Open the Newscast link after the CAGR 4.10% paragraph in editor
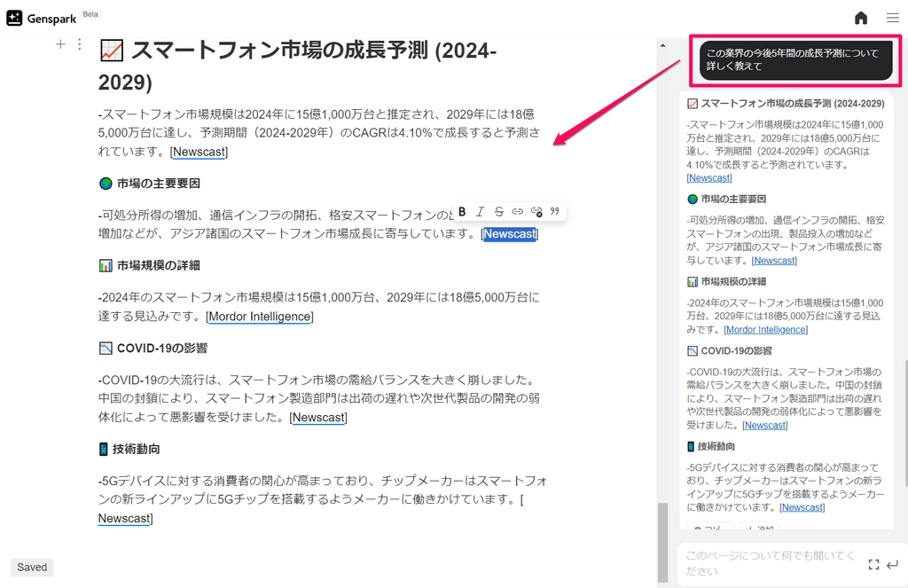Screen dimensions: 908x588 (x=199, y=152)
